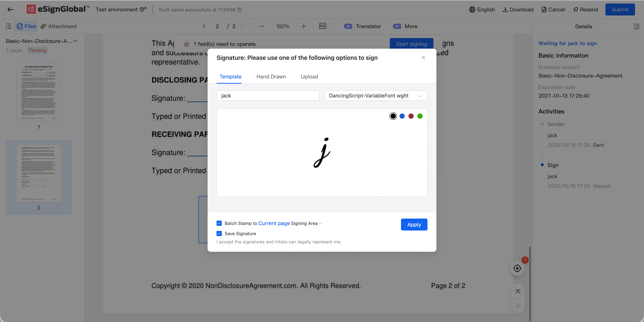The height and width of the screenshot is (322, 644).
Task: Jump to top with the up-arrow icon
Action: (518, 292)
